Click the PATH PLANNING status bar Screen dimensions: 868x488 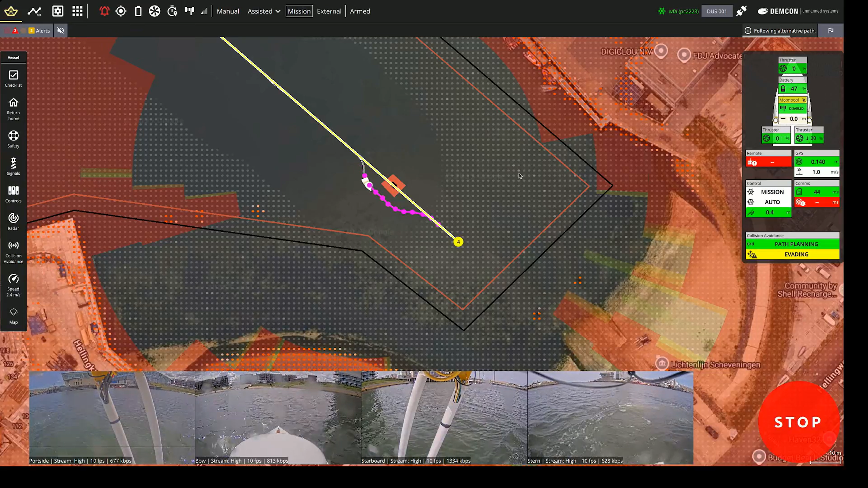pyautogui.click(x=792, y=244)
